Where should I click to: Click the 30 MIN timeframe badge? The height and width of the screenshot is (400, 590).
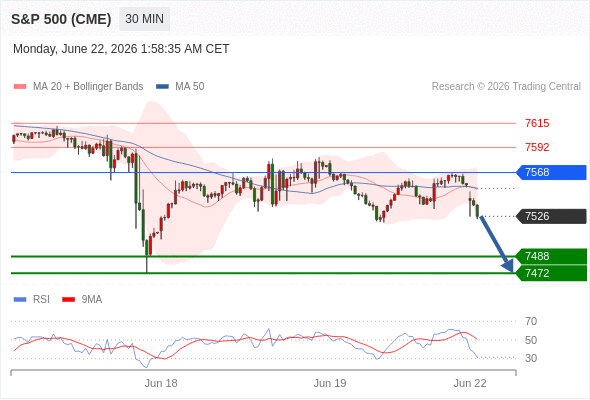click(x=144, y=19)
